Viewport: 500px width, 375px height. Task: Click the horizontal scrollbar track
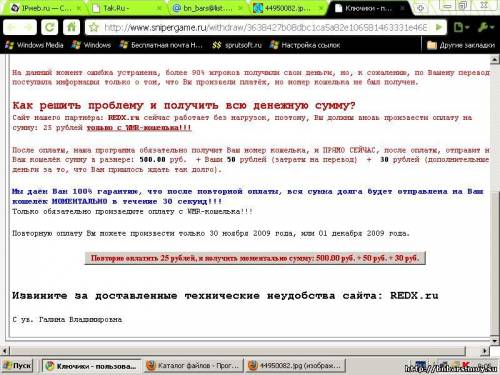click(237, 351)
